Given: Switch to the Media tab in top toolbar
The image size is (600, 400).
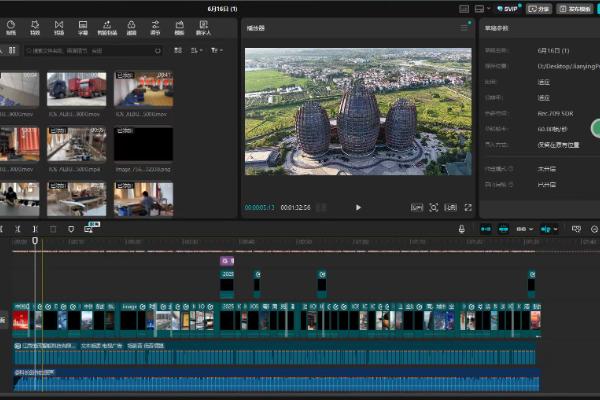Looking at the screenshot, I should pyautogui.click(x=11, y=26).
